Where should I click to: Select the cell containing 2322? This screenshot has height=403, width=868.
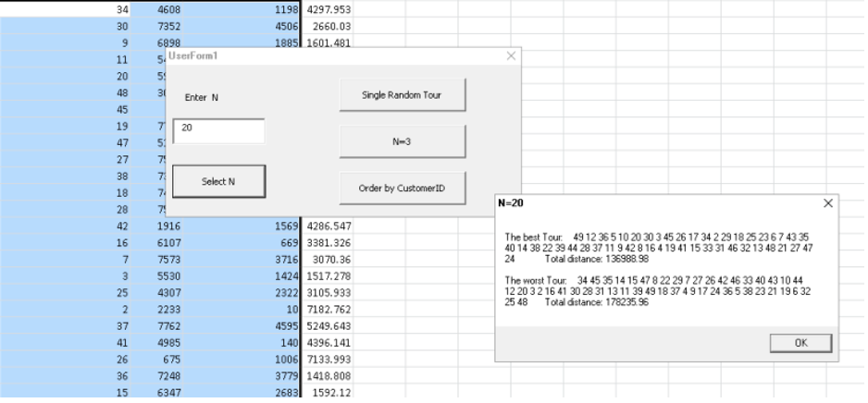pyautogui.click(x=242, y=292)
